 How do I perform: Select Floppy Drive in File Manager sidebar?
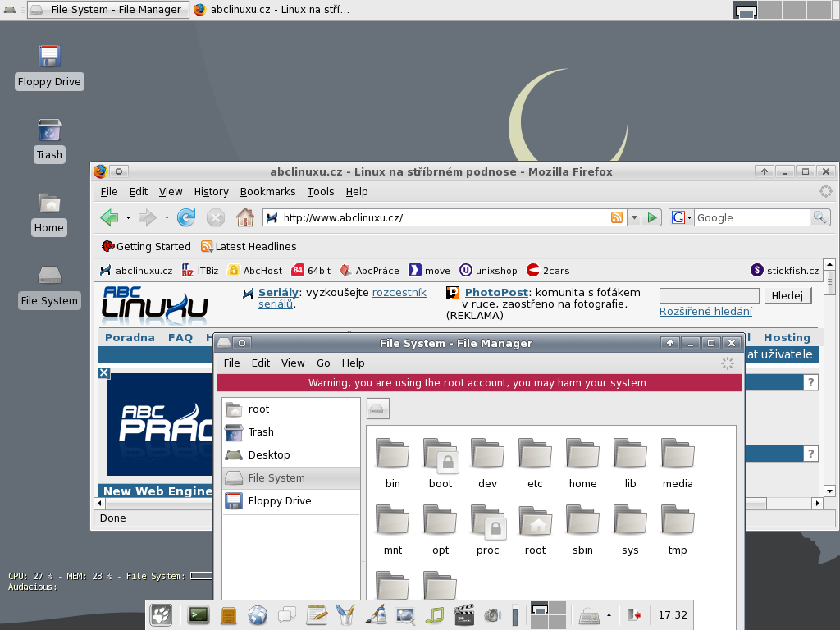[291, 501]
